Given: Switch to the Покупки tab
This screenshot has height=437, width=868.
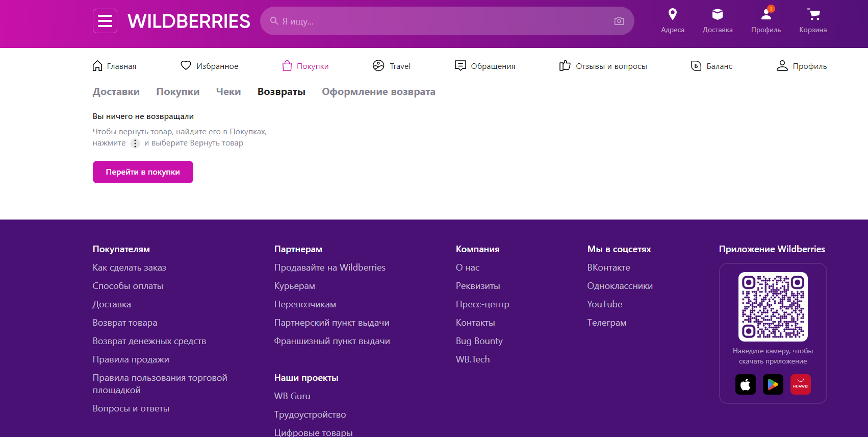Looking at the screenshot, I should (x=178, y=92).
